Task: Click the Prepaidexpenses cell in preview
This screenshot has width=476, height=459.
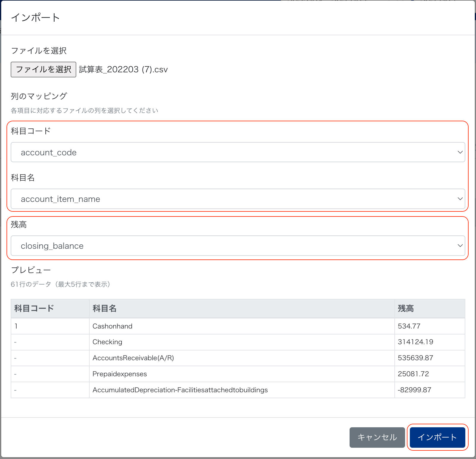Action: click(120, 374)
